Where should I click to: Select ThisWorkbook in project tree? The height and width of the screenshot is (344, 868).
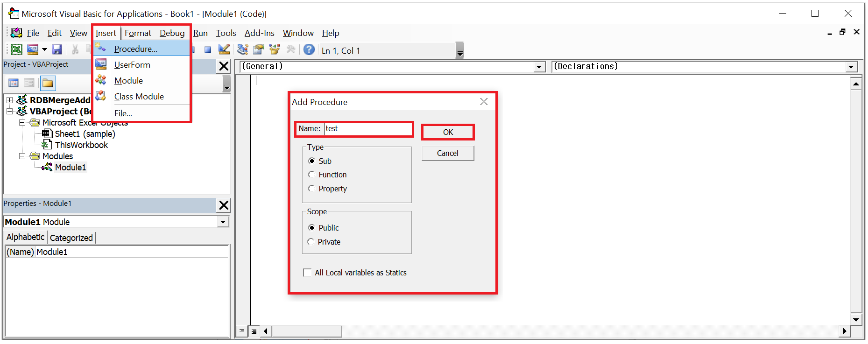coord(81,145)
